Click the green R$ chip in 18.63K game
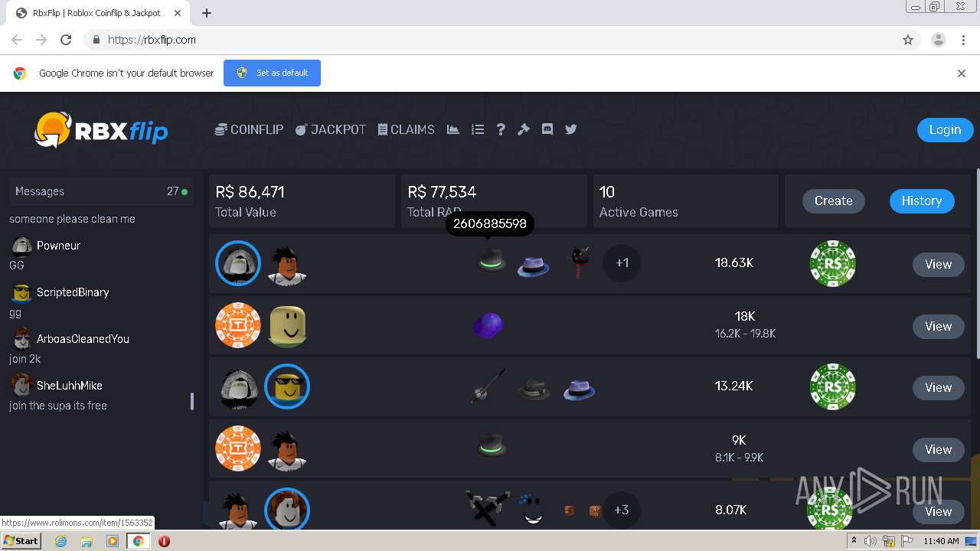Screen dimensions: 980x551 click(833, 263)
